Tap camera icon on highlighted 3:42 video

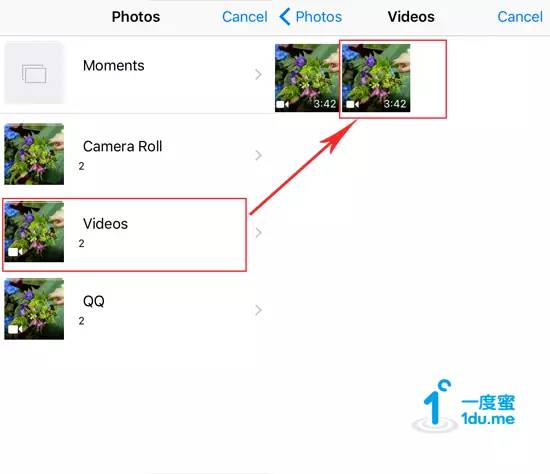[353, 104]
